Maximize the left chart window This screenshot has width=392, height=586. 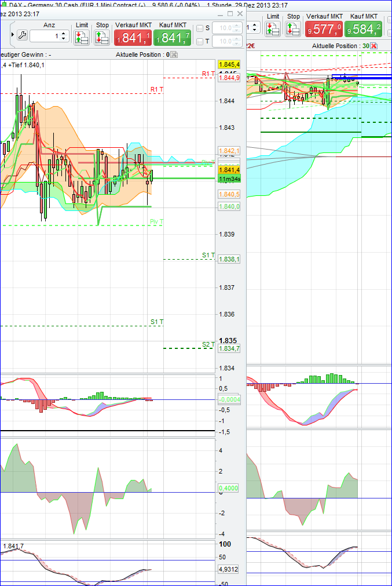click(230, 13)
